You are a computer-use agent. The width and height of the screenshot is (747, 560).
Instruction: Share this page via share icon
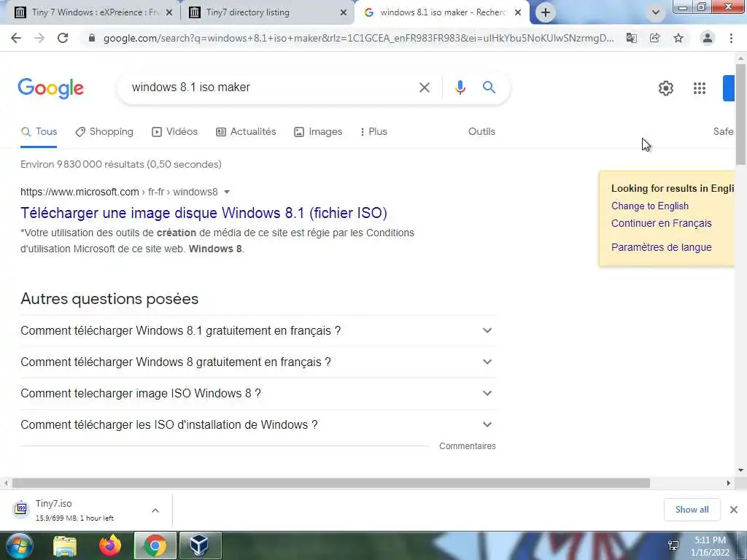tap(655, 38)
